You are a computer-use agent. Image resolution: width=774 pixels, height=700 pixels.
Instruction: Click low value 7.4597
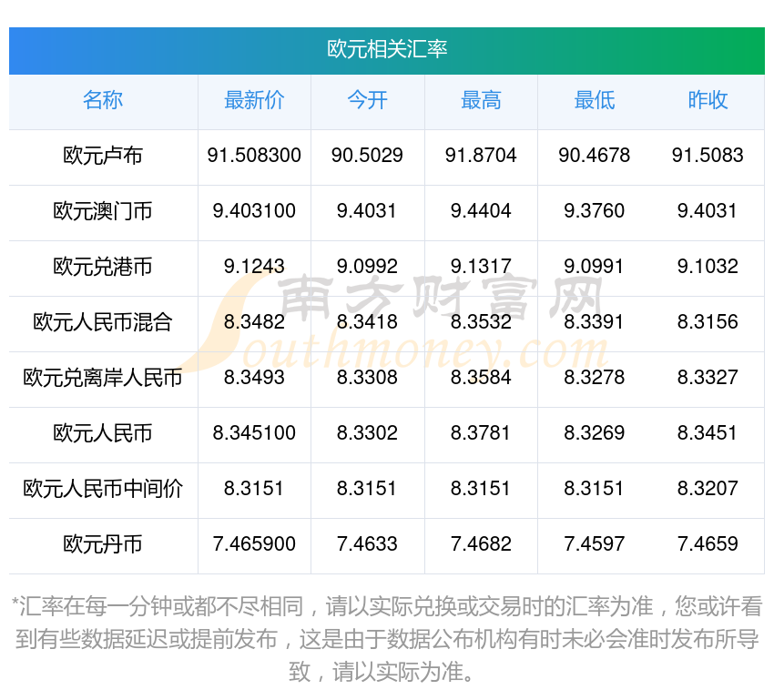[595, 544]
